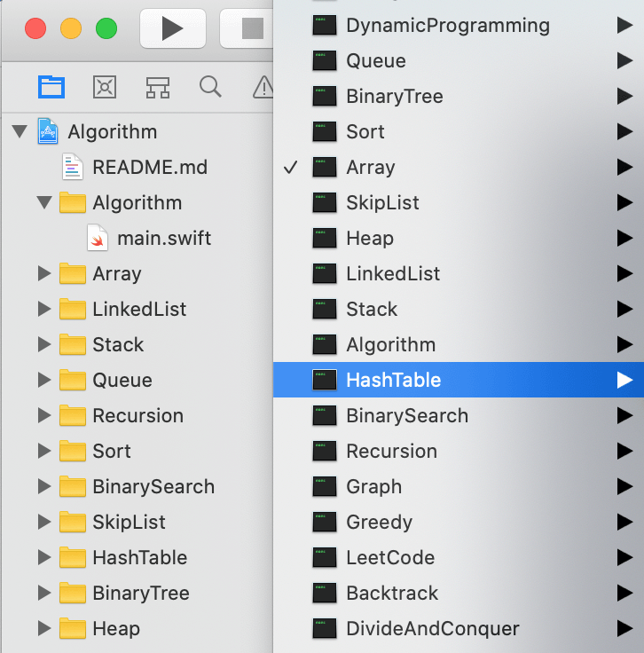The image size is (644, 653).
Task: Open README.md in the navigator
Action: pos(149,167)
